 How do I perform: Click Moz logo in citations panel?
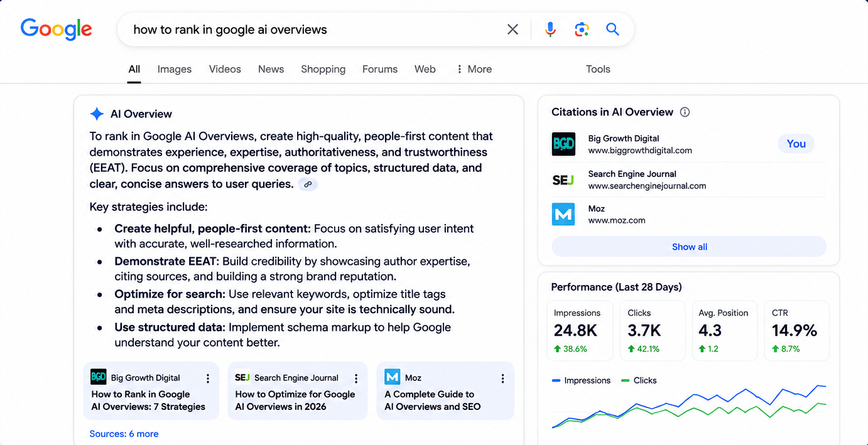(x=563, y=215)
